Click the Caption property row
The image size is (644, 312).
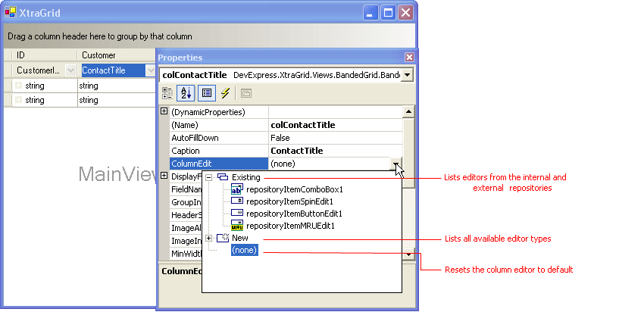click(286, 151)
